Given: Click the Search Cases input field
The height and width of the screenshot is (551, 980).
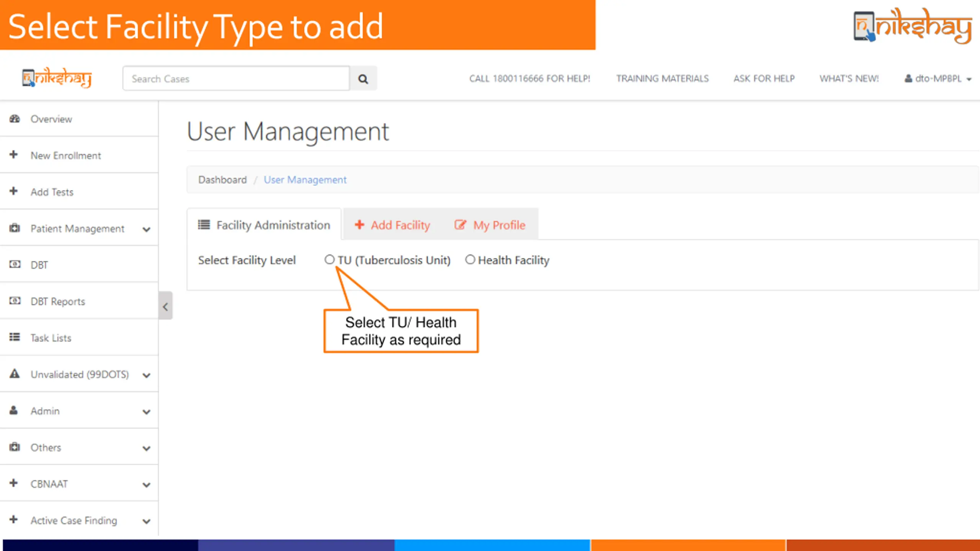Looking at the screenshot, I should click(236, 78).
